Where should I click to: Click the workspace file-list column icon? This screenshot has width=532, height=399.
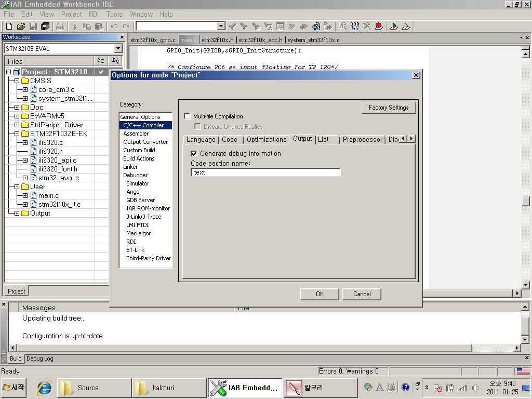pos(101,61)
